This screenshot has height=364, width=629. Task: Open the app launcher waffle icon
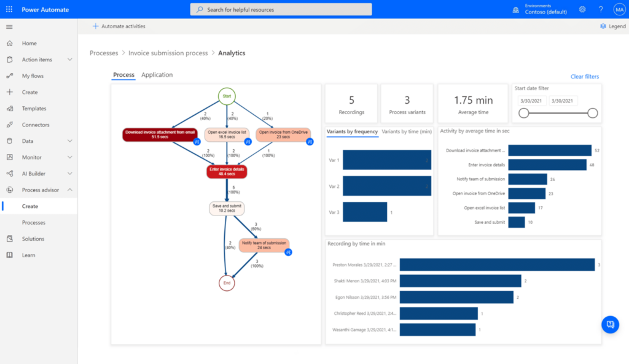(9, 9)
